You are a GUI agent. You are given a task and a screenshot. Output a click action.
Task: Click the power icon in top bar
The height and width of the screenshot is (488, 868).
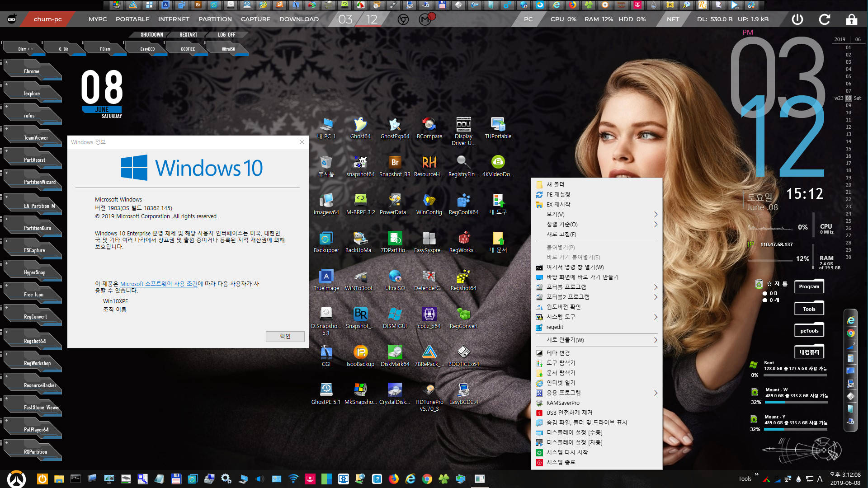797,19
